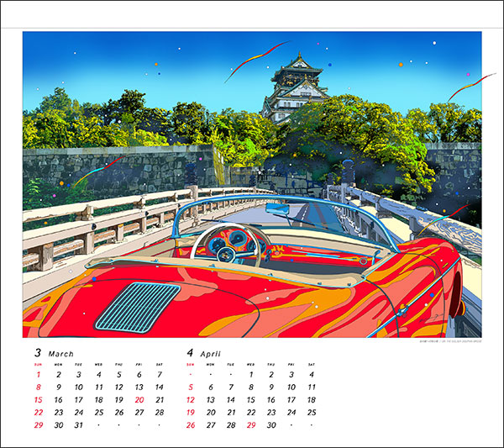Select March 31 in the March grid
Screen dimensions: 504x448
[x=78, y=425]
